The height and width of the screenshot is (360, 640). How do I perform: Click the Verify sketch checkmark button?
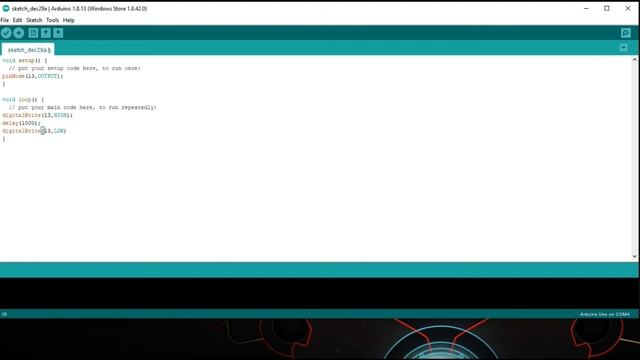[6, 33]
